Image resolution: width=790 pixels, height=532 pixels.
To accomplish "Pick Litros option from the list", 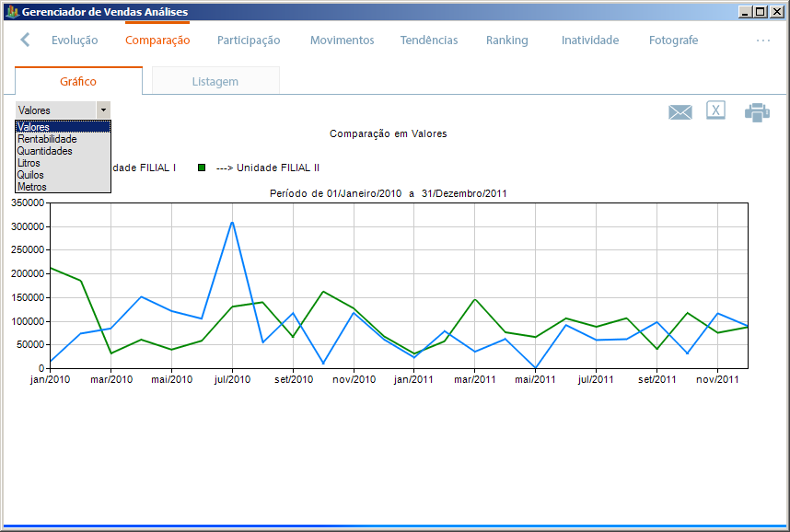I will coord(29,163).
